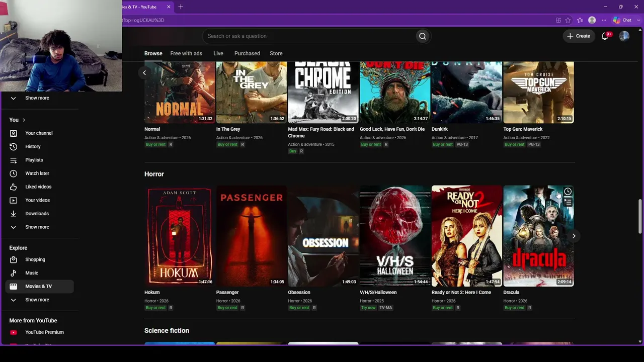
Task: Close the Movies & TV YouTube tab
Action: pyautogui.click(x=169, y=7)
